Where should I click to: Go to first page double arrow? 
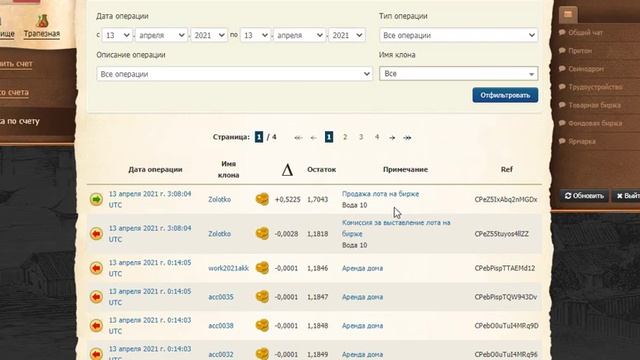point(298,138)
